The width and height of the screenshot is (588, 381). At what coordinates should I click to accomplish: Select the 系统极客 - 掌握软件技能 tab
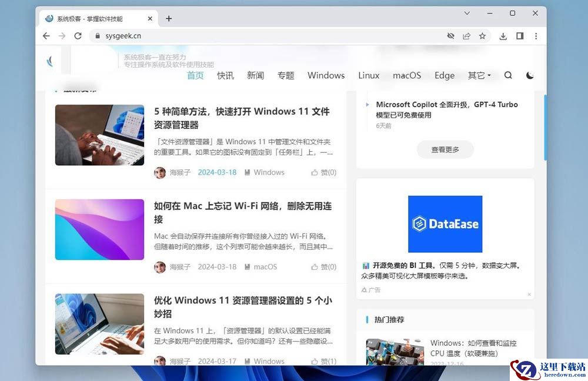99,18
